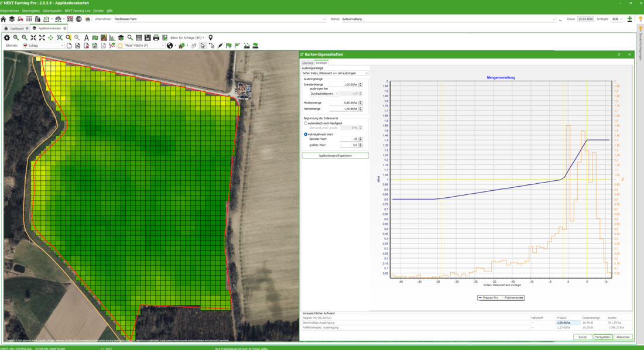
Task: Select the arrow pointer selection tool
Action: [203, 46]
